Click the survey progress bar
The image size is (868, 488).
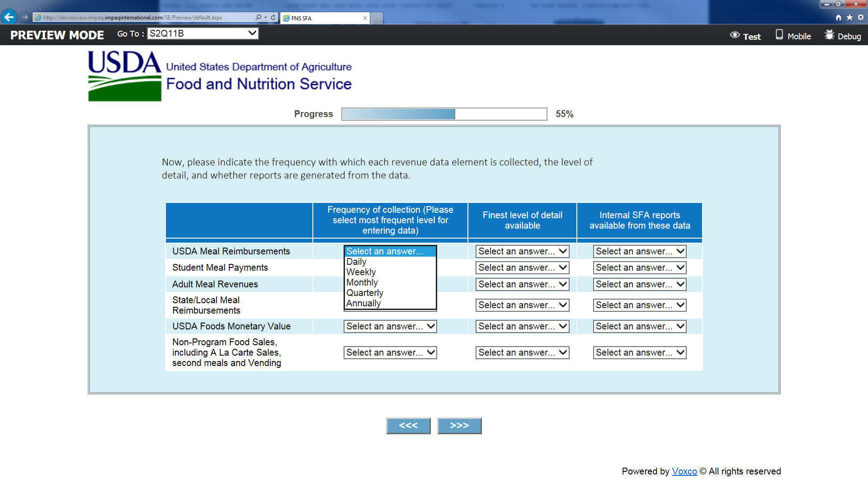(444, 114)
